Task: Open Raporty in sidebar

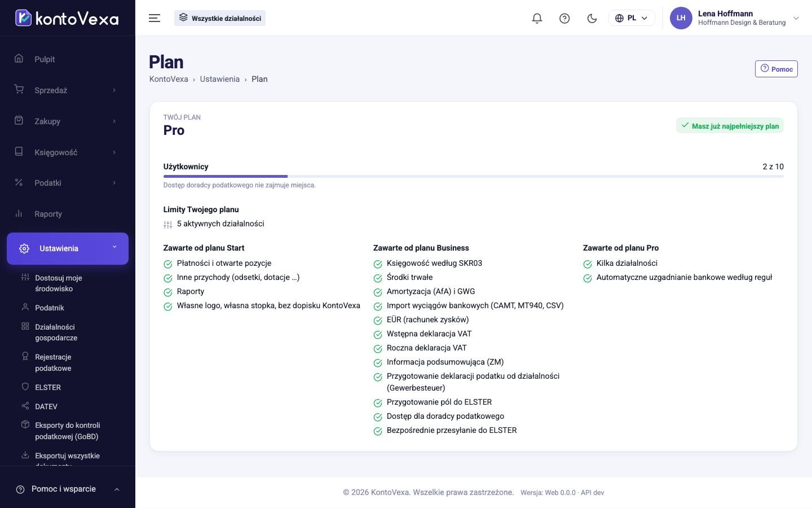Action: coord(68,214)
